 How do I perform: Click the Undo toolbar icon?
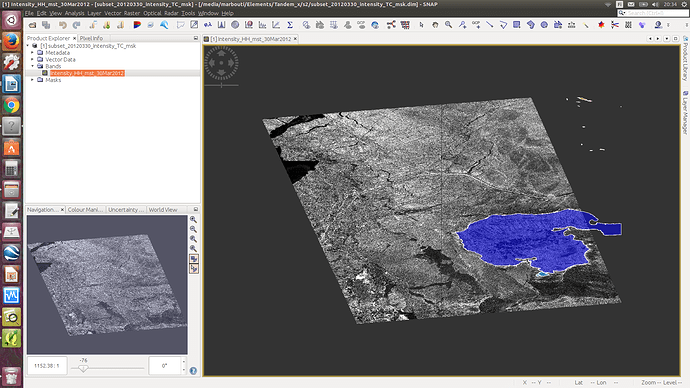pyautogui.click(x=62, y=25)
